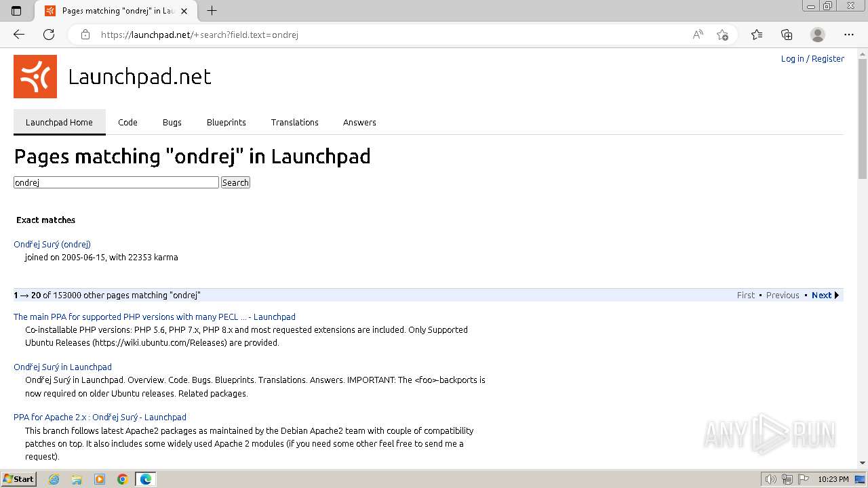Open the Blueprints tab
The width and height of the screenshot is (868, 488).
(226, 122)
